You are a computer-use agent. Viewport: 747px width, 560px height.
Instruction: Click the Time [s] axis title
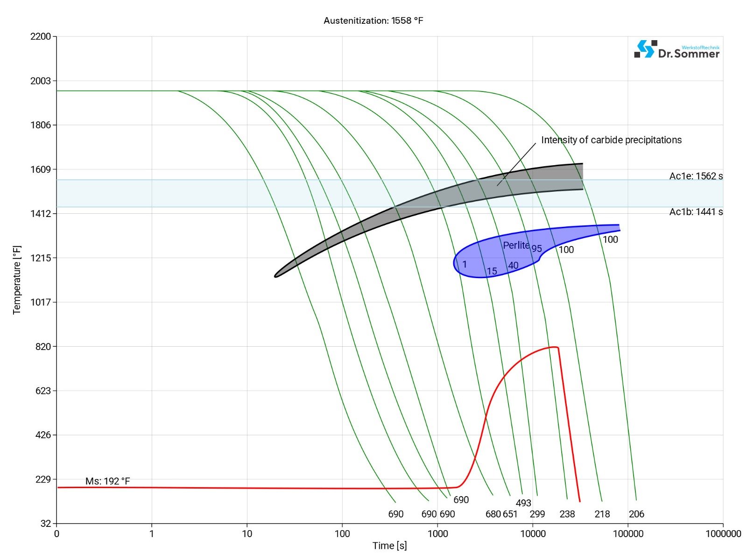click(x=389, y=546)
